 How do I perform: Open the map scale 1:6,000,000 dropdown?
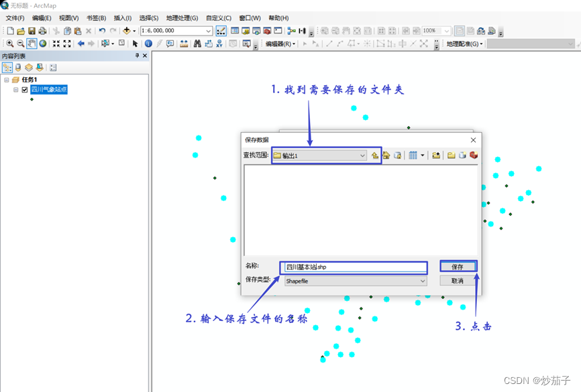(209, 31)
